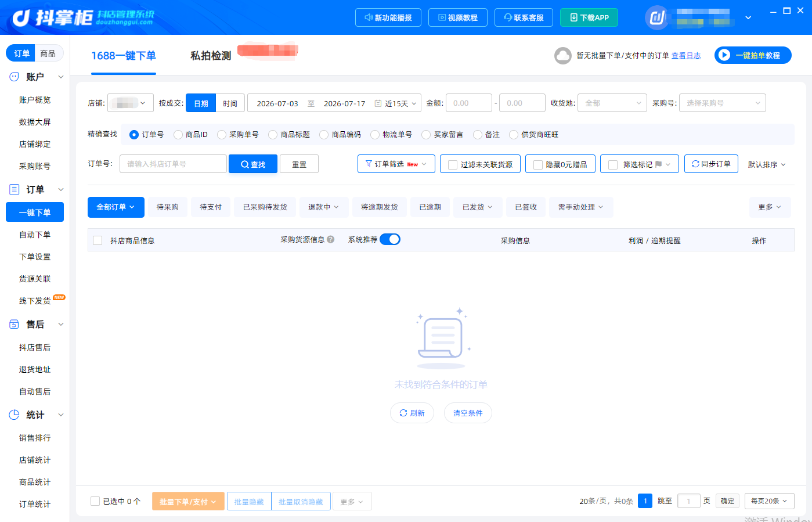Click the 抖掌柜 logo in the header
This screenshot has height=522, width=812.
[83, 17]
